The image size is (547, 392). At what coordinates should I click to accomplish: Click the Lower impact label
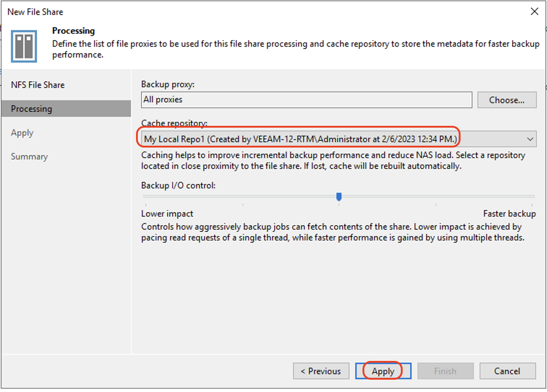click(x=167, y=214)
